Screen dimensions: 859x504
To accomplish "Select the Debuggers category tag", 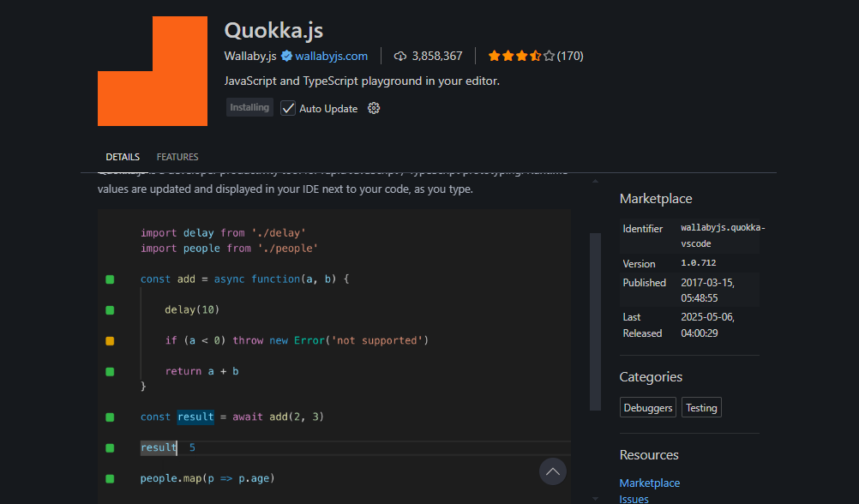I will click(648, 408).
